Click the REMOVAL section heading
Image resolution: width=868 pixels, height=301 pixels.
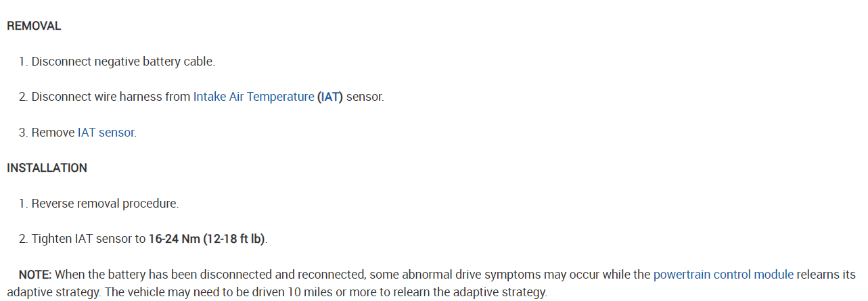[x=34, y=26]
